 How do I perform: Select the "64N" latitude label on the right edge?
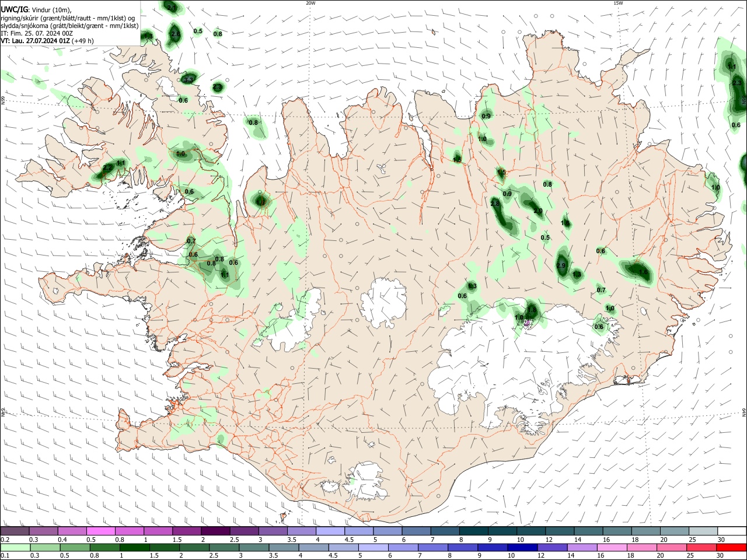point(744,412)
